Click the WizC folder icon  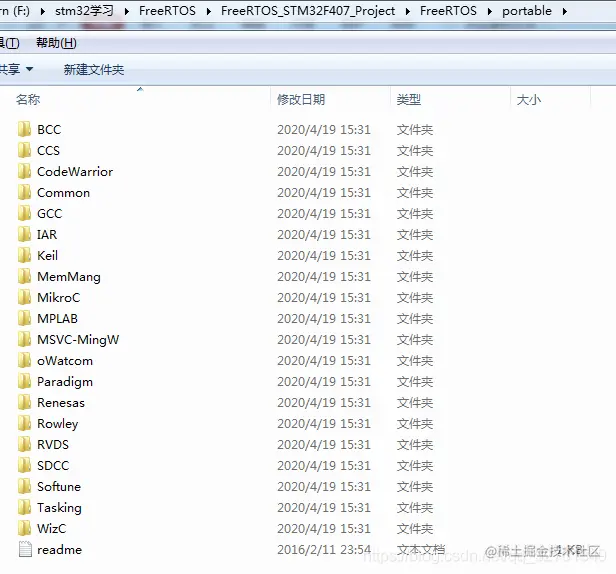[24, 528]
